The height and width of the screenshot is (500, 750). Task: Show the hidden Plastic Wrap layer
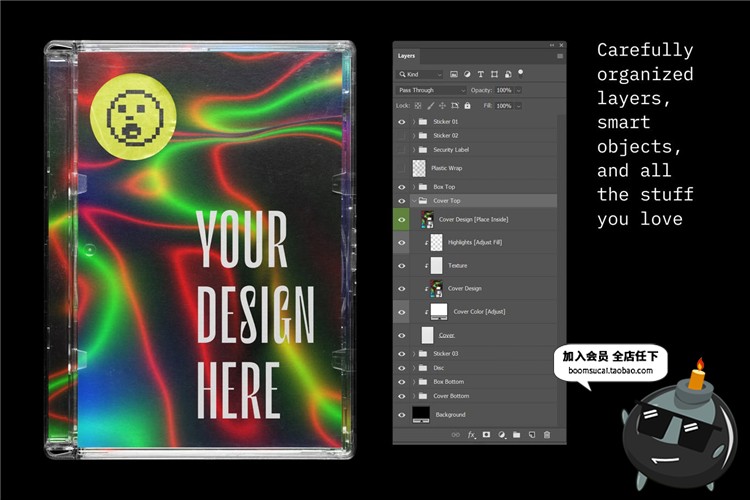tap(402, 168)
